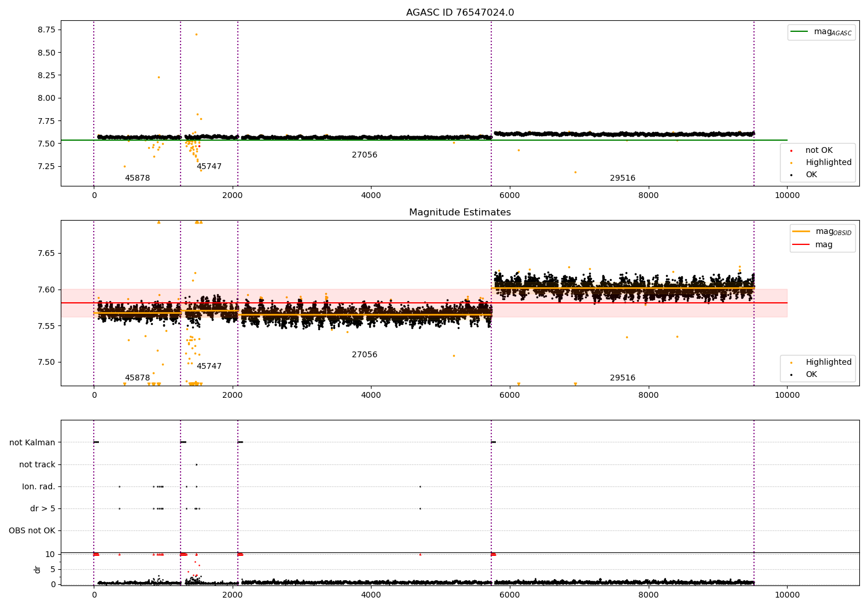Click obsid label 27056 in the top plot
Screen dimensions: 868x608
pyautogui.click(x=365, y=155)
